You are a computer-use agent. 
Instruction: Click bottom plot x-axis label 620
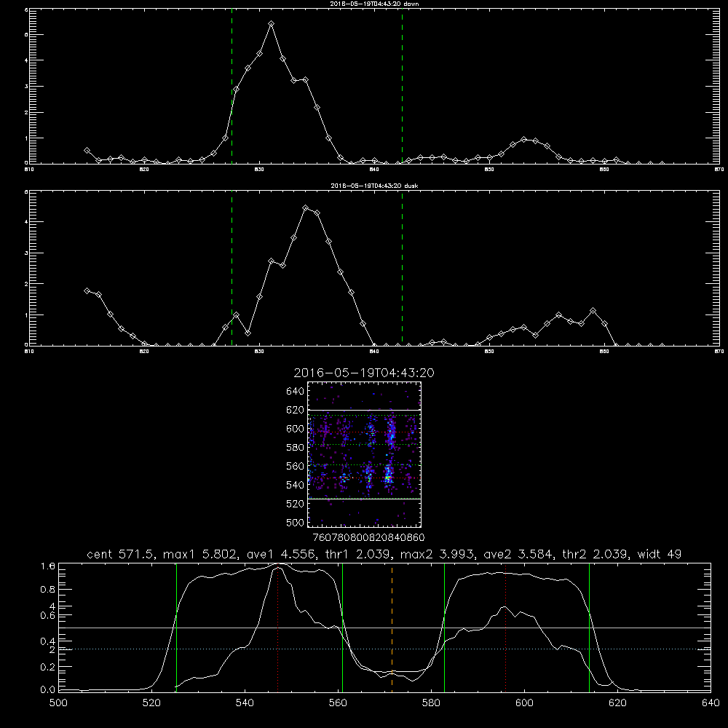pyautogui.click(x=617, y=703)
